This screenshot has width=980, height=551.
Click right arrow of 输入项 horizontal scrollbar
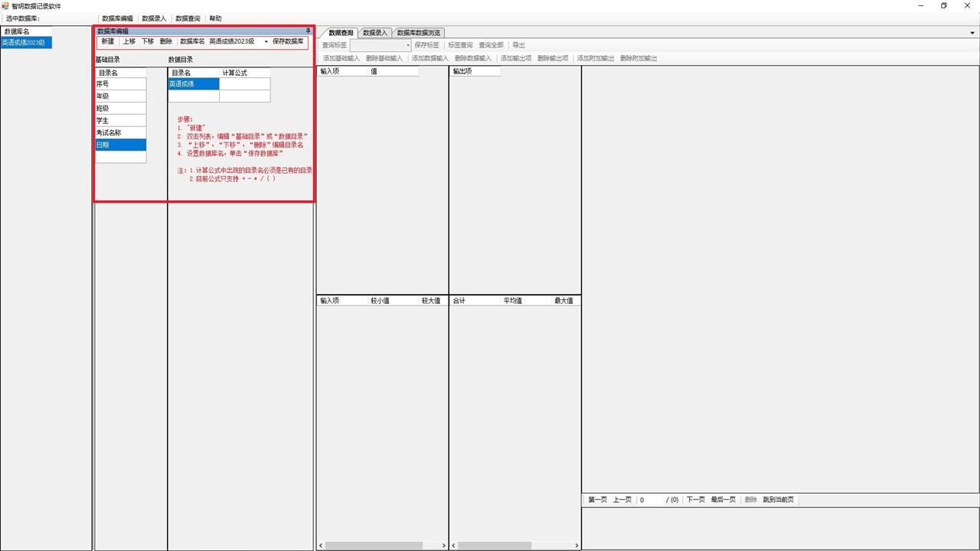[x=444, y=546]
